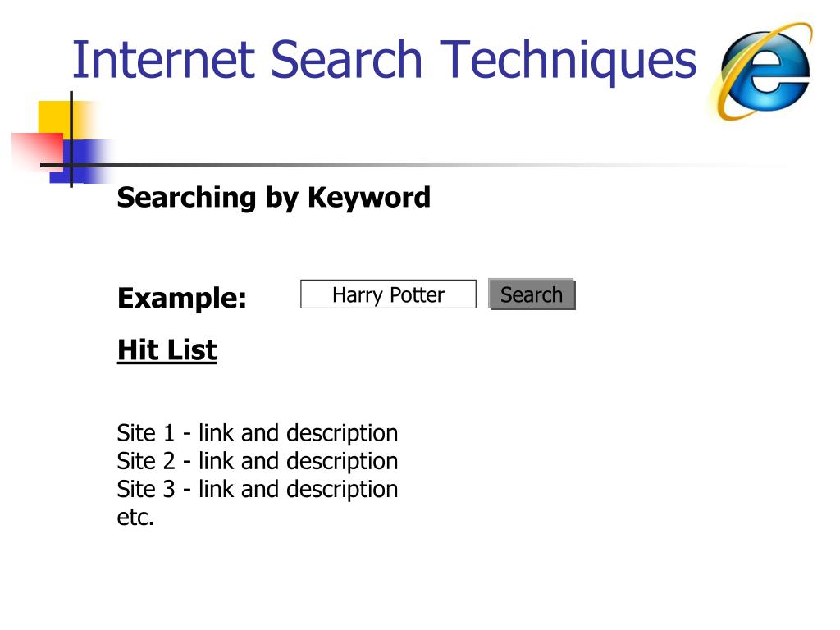
Task: Open the Site 2 link and description
Action: coord(257,461)
